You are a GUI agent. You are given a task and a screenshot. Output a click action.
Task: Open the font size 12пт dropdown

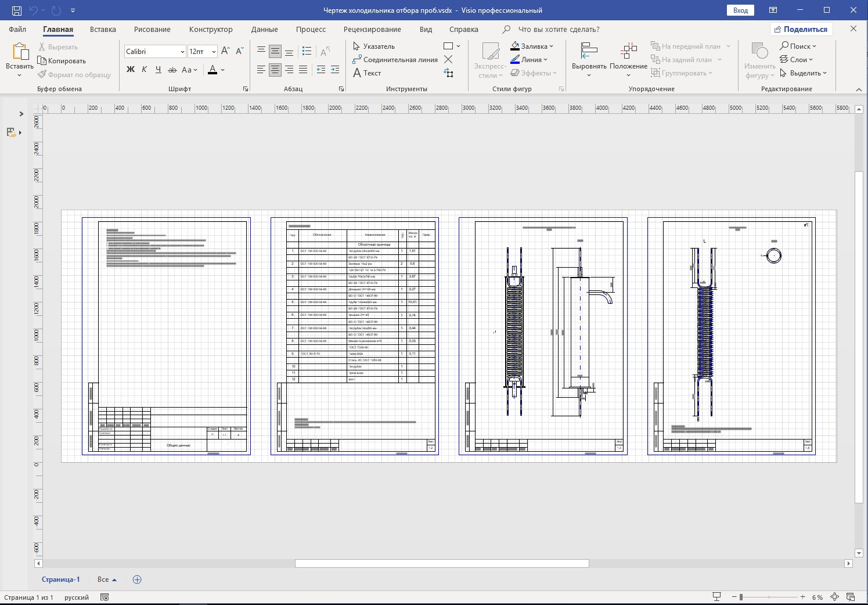(214, 52)
